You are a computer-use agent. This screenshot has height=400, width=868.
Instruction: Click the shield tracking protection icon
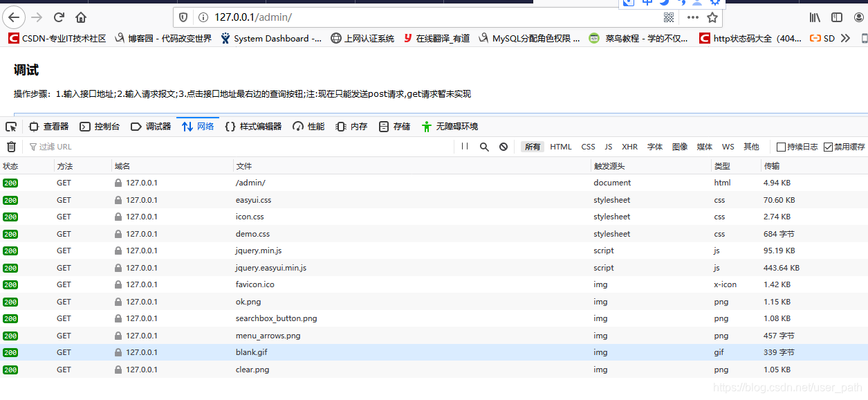(x=183, y=17)
